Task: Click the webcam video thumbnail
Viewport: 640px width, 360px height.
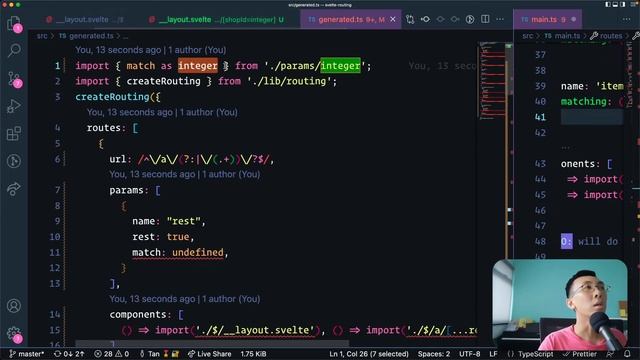Action: (560, 304)
